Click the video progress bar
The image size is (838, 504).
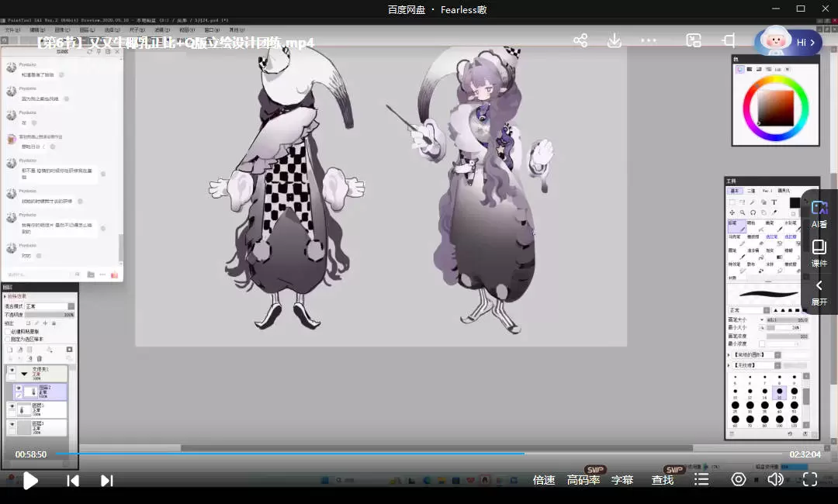click(x=419, y=454)
